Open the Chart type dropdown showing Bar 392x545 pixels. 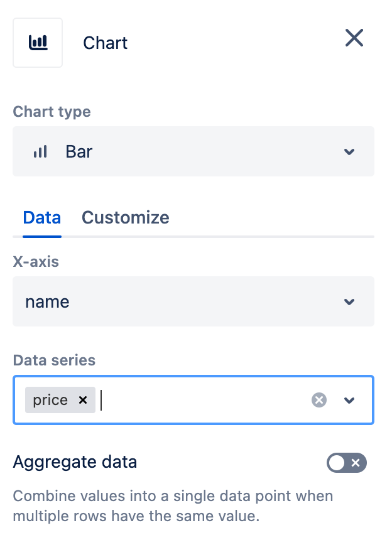tap(193, 151)
